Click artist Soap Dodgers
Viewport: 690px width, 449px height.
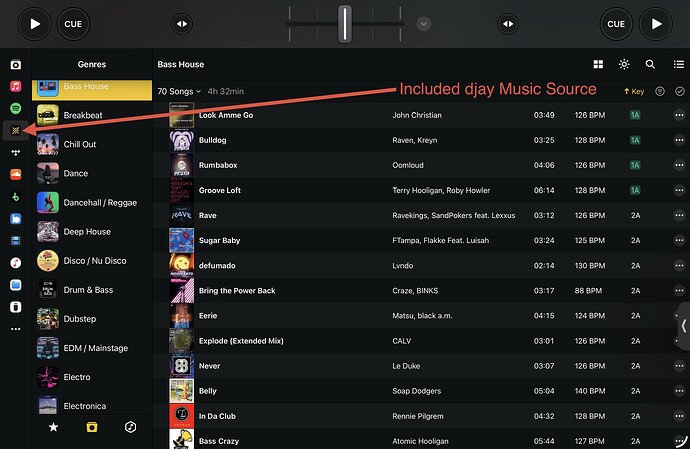click(416, 391)
